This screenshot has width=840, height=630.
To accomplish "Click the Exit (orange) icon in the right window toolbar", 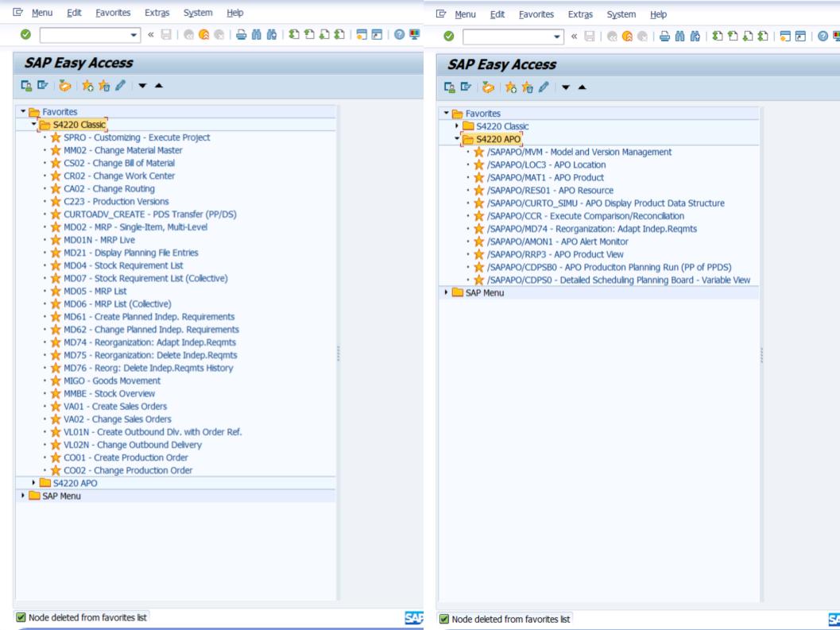I will pos(627,37).
